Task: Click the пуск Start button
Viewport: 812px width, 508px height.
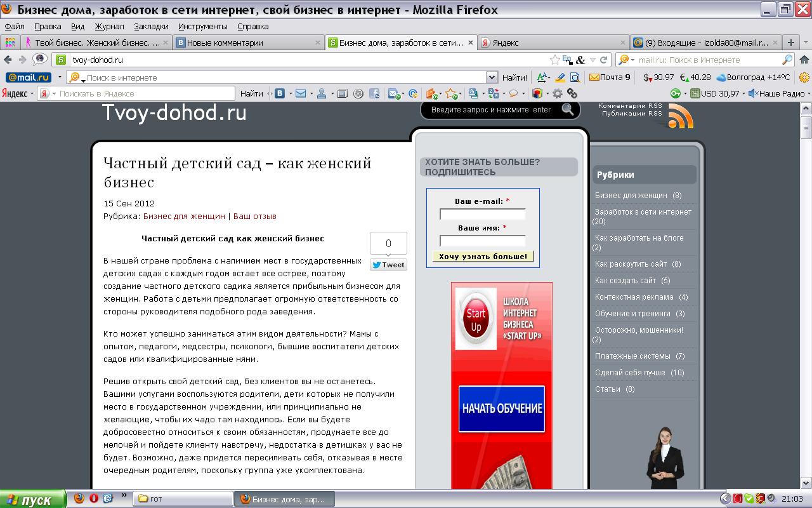Action: coord(33,499)
